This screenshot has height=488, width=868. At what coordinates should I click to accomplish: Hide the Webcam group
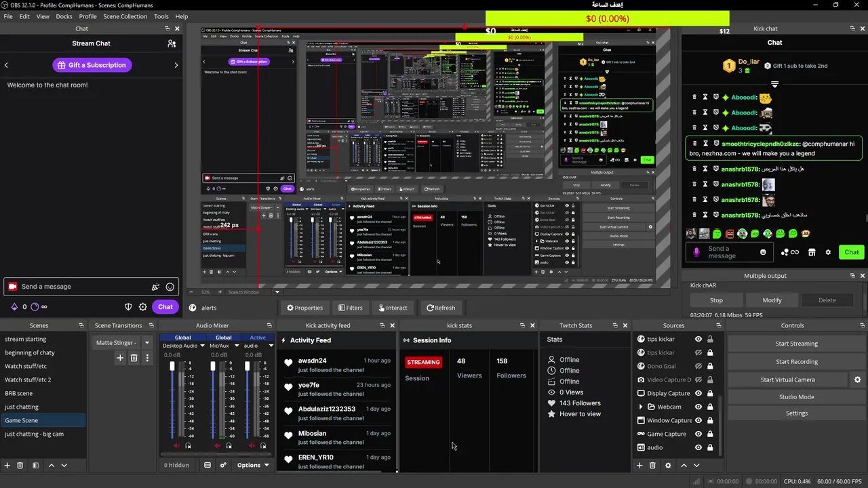pos(698,407)
